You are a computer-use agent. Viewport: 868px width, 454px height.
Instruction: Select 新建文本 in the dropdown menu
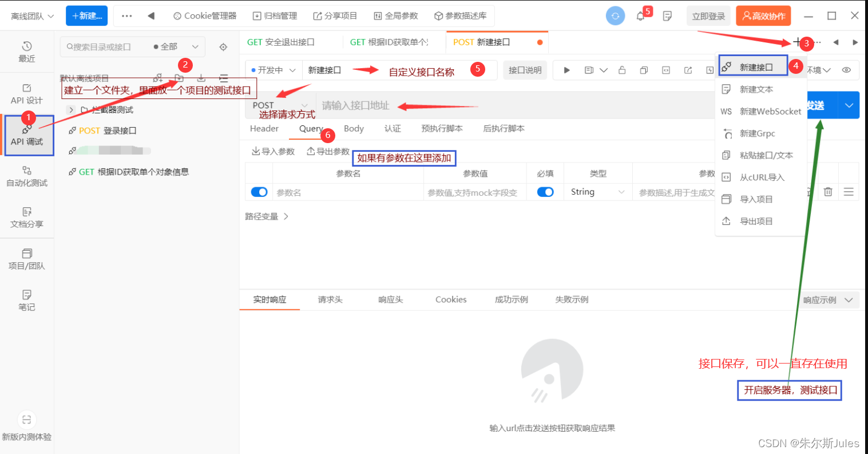coord(760,89)
